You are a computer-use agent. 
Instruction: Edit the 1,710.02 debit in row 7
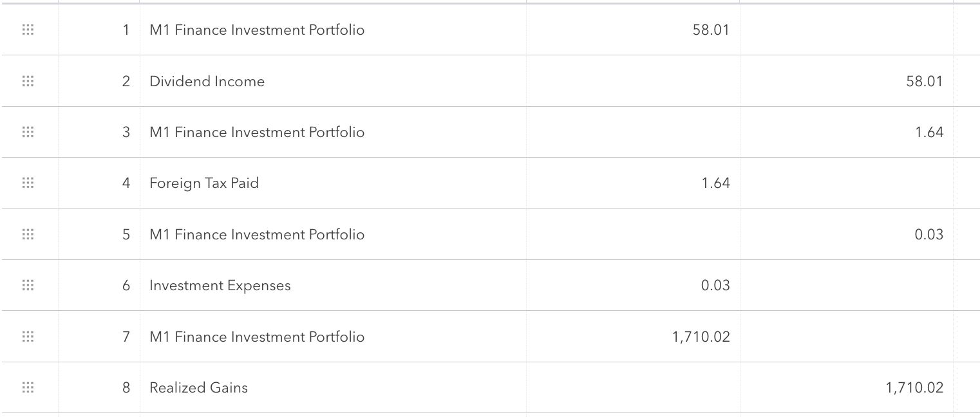(701, 337)
